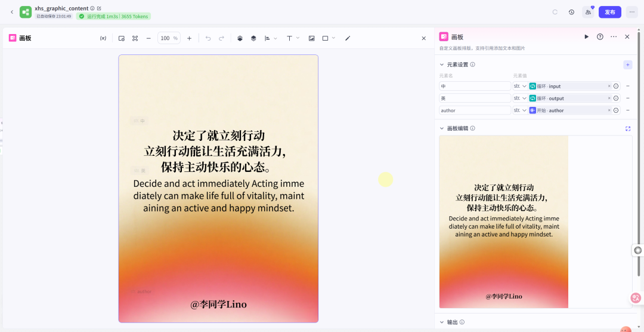Collapse the 元素设置 section
The width and height of the screenshot is (644, 332).
point(441,64)
